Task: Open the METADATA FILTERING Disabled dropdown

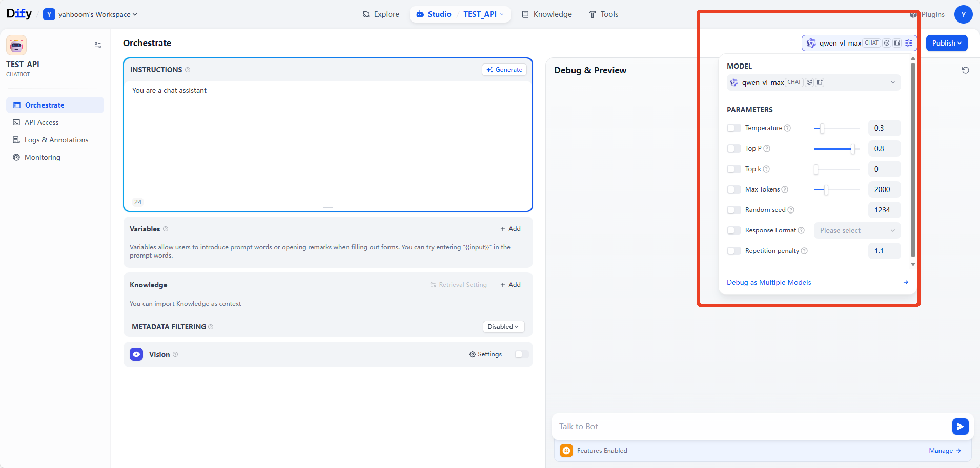Action: 503,327
